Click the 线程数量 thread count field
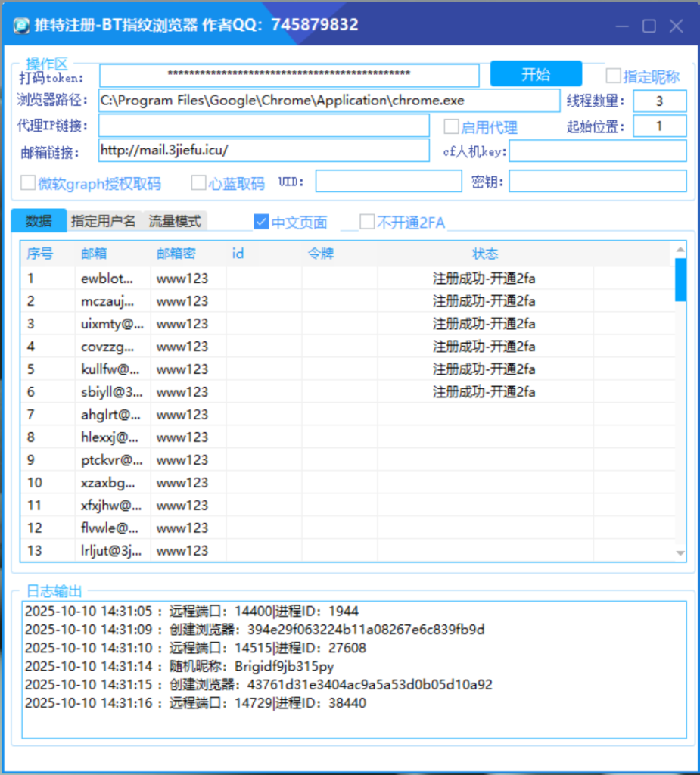The image size is (700, 775). [660, 101]
